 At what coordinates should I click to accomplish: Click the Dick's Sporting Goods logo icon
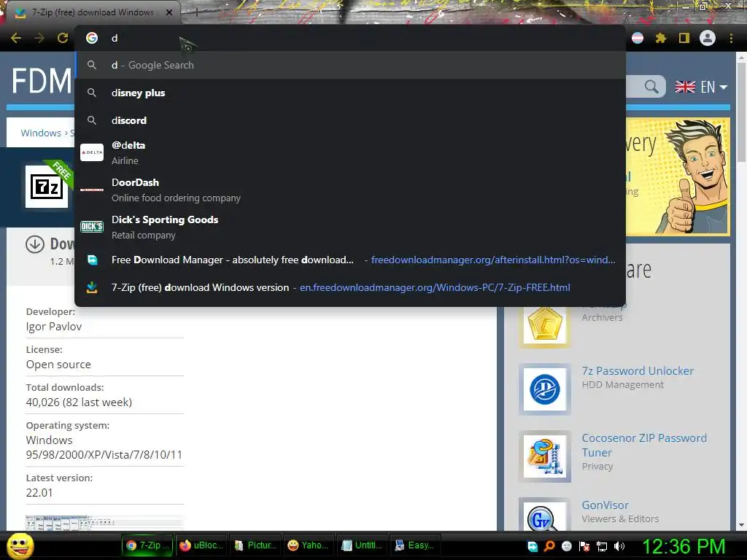pos(92,227)
